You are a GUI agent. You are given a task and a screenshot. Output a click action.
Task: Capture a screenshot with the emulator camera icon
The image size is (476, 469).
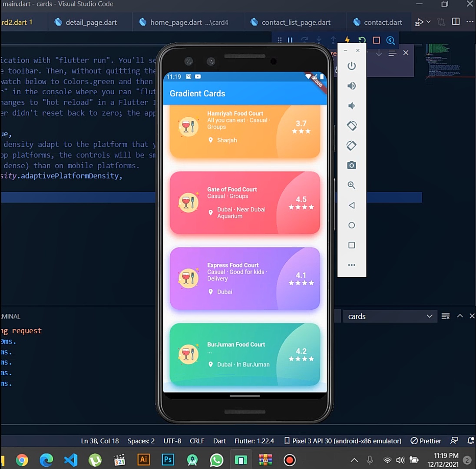[351, 165]
